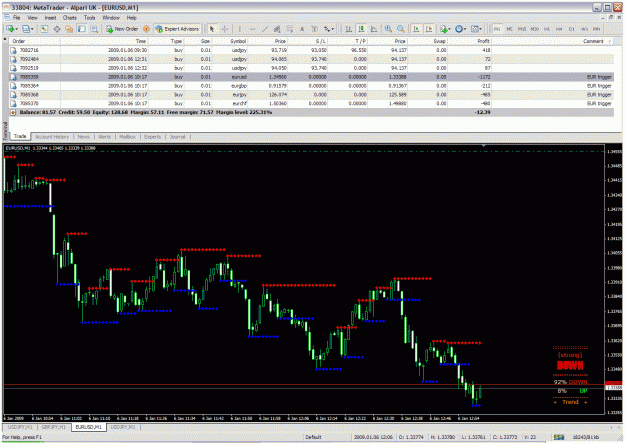Move the chart shift triangle marker
Viewport: 625px width, 443px height.
pyautogui.click(x=483, y=146)
